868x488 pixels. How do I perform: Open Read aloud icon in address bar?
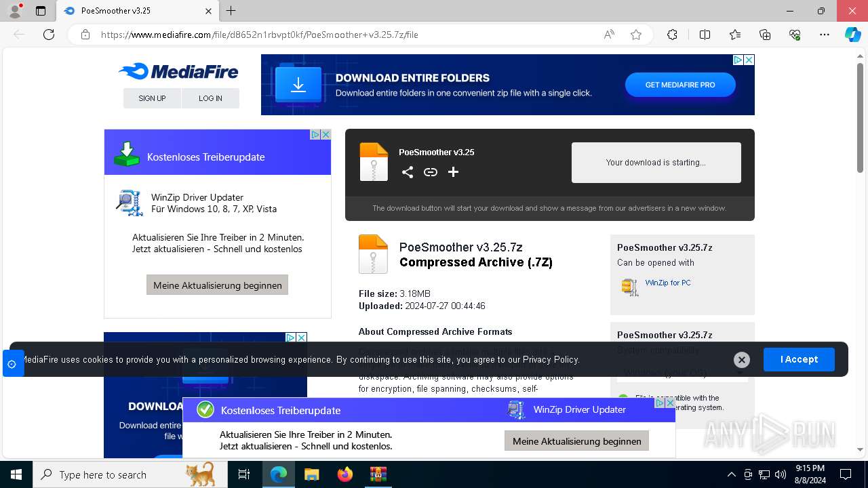(x=609, y=35)
